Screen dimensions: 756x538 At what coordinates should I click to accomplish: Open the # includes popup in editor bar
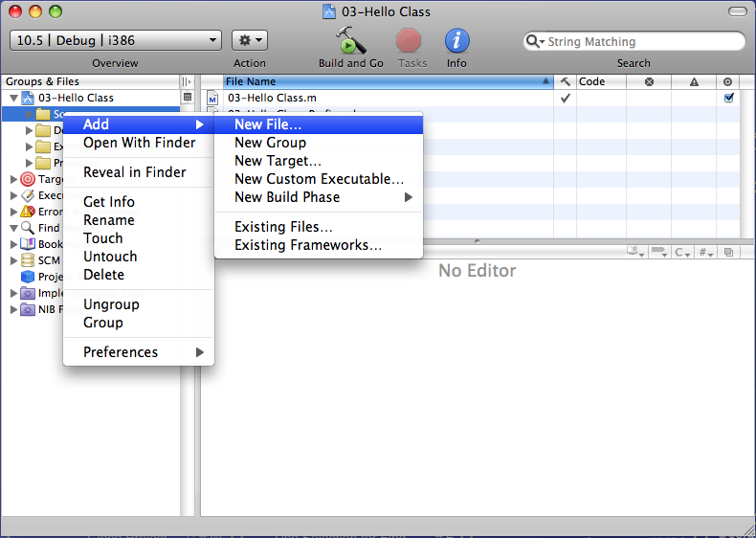[706, 252]
